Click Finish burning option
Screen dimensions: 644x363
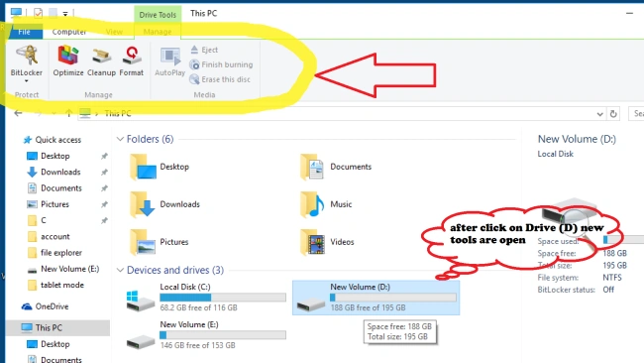[x=221, y=64]
